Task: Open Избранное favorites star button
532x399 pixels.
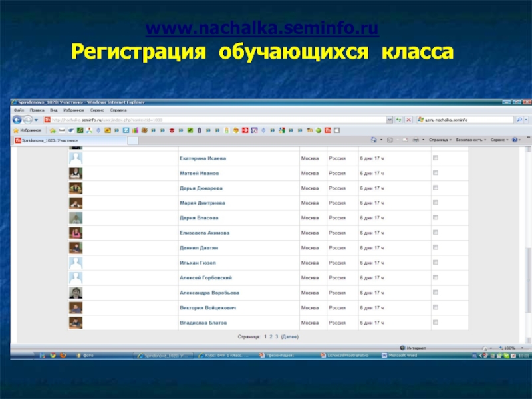Action: tap(28, 130)
